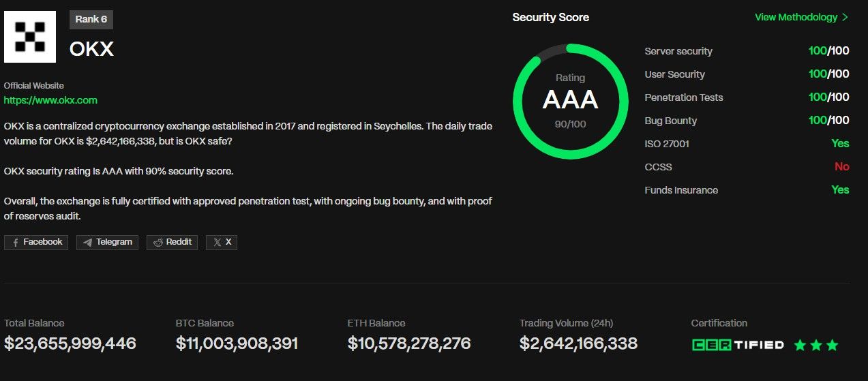This screenshot has width=868, height=381.
Task: Open the View Methodology link
Action: 796,17
